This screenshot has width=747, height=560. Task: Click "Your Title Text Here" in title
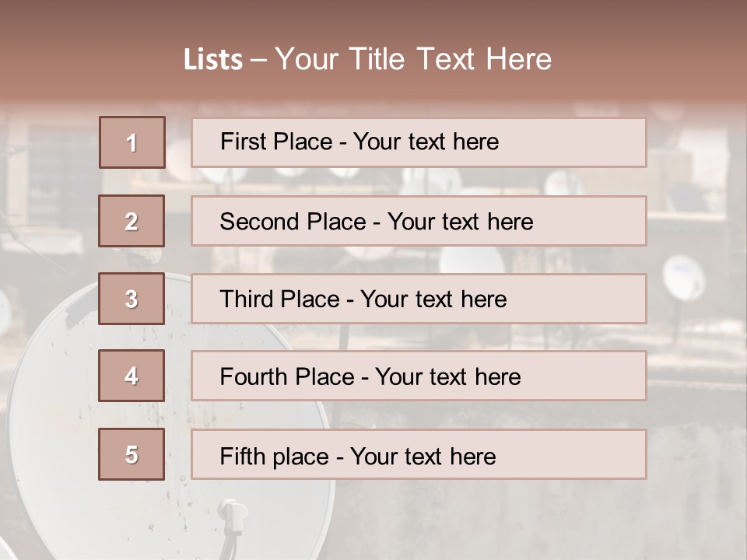pyautogui.click(x=413, y=59)
